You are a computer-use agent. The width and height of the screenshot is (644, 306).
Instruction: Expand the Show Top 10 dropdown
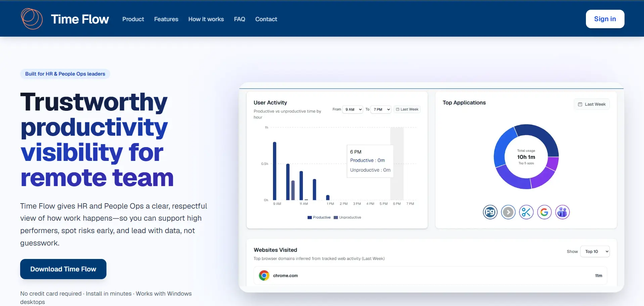(x=595, y=252)
